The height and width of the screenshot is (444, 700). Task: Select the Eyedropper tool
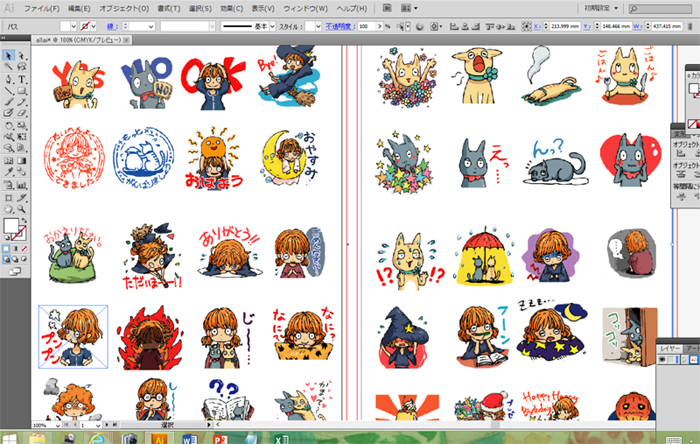[8, 172]
